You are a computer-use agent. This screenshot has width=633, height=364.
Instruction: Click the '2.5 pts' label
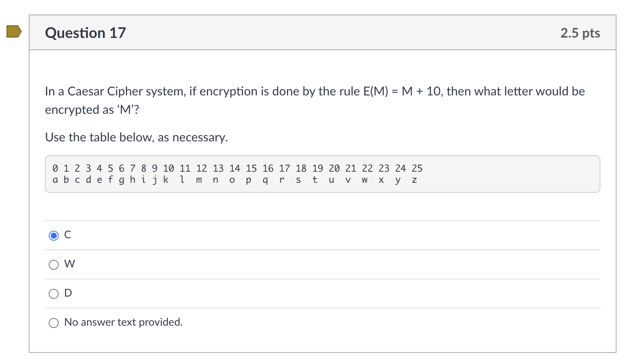580,33
